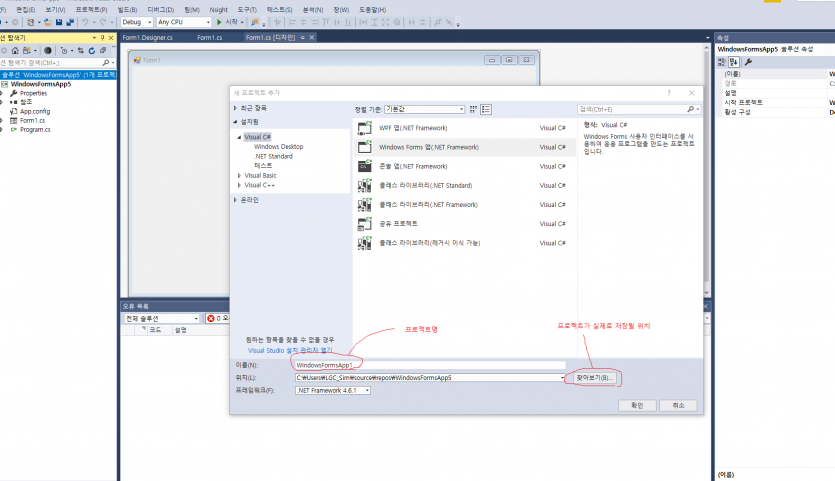The width and height of the screenshot is (835, 481).
Task: Open the Project (프로젝트) menu
Action: [x=91, y=10]
